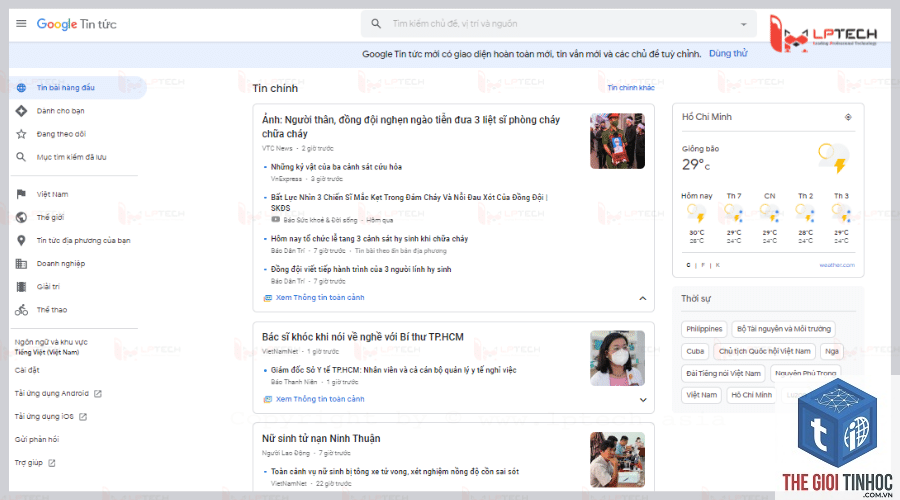The width and height of the screenshot is (900, 500).
Task: Switch weather unit to Celsius C
Action: point(688,265)
